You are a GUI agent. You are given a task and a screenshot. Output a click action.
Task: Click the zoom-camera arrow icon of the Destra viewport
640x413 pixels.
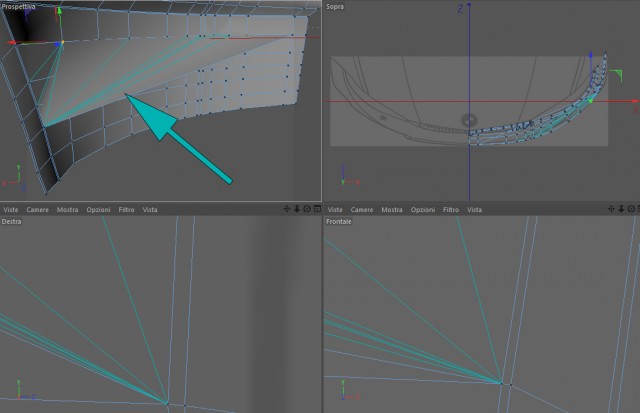297,209
